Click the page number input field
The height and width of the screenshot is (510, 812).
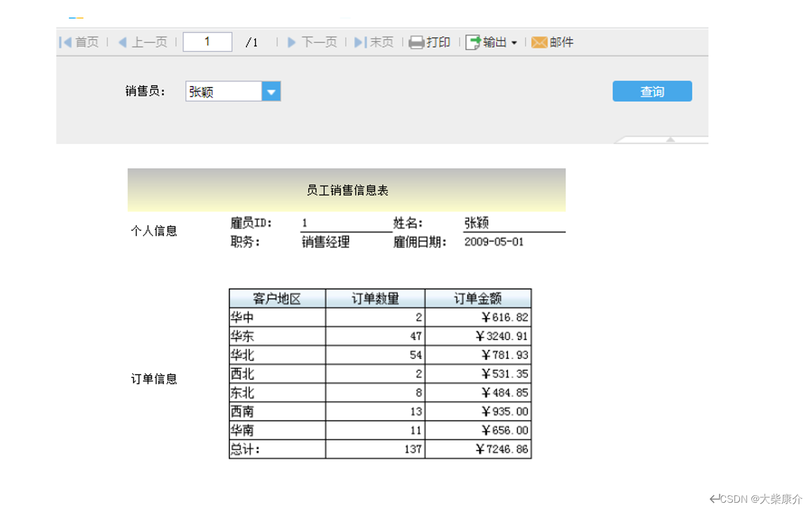207,41
